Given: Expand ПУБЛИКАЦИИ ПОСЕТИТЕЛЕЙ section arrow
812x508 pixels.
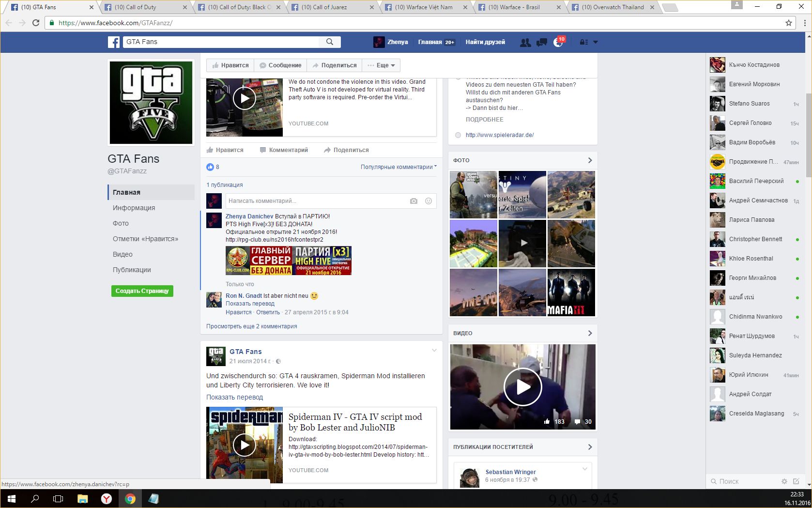Looking at the screenshot, I should coord(590,447).
